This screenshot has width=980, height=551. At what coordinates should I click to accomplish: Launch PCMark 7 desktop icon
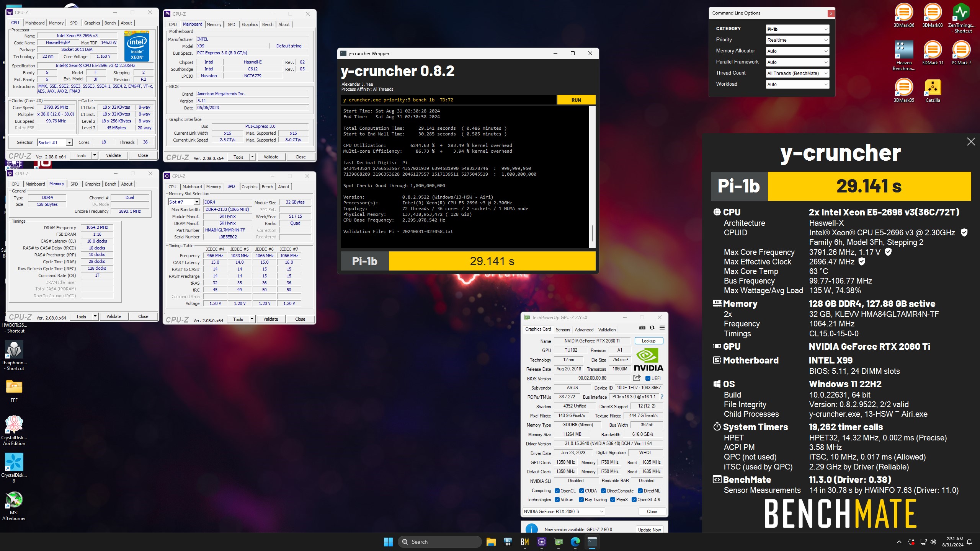(961, 53)
